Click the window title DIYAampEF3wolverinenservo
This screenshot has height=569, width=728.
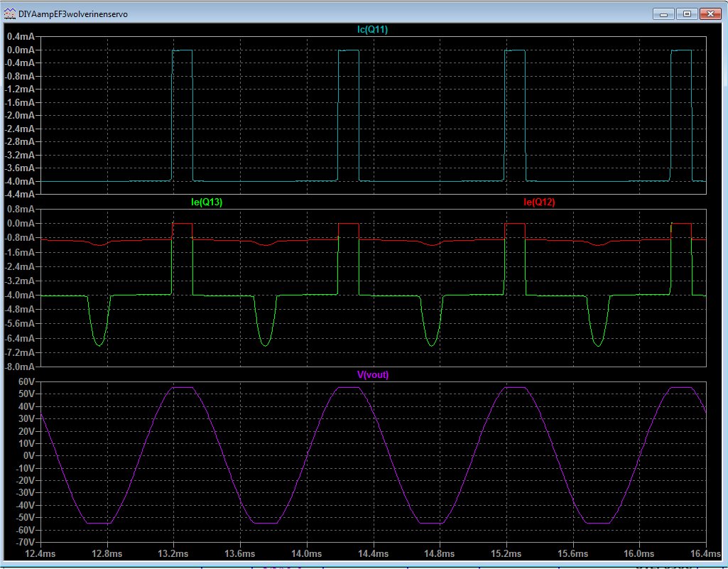(x=73, y=14)
